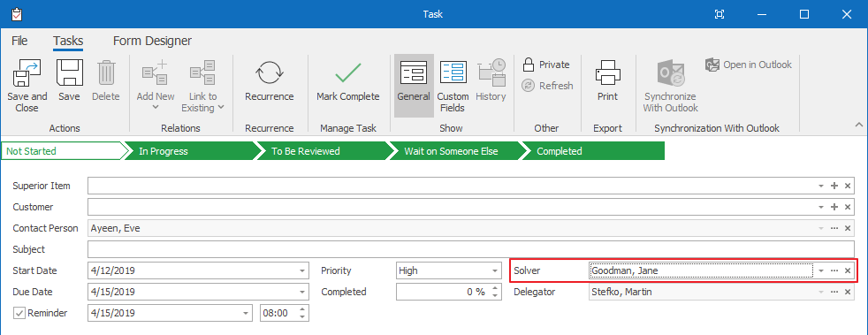Set status to Completed stage
The width and height of the screenshot is (868, 335).
[x=592, y=151]
